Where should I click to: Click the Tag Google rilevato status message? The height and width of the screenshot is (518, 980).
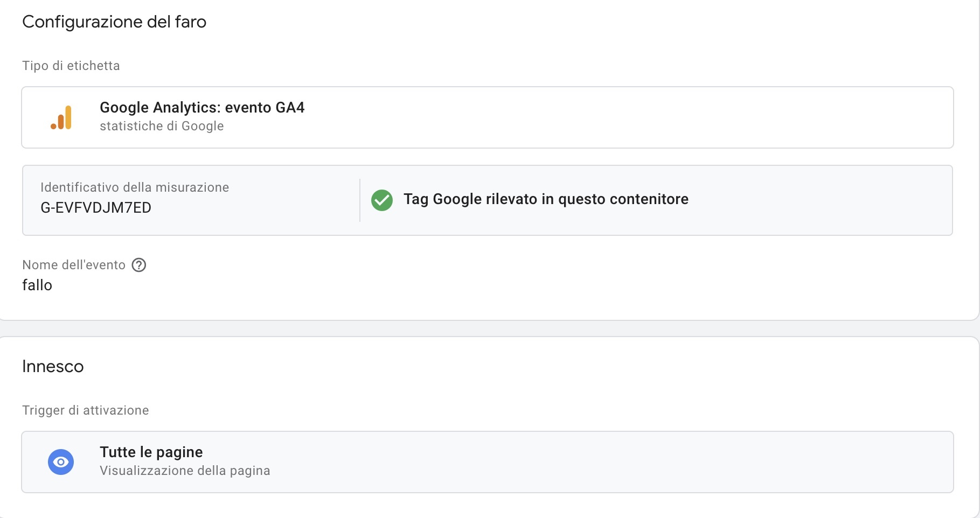546,199
